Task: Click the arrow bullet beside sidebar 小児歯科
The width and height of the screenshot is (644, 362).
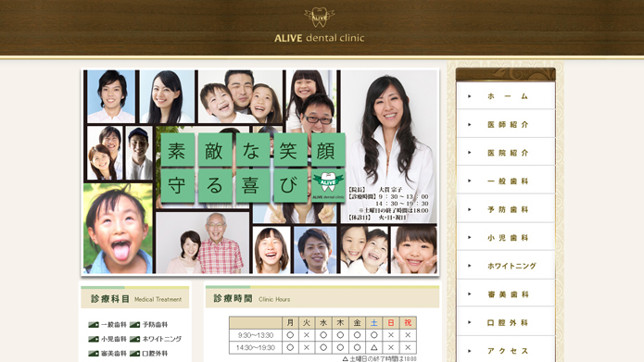Action: [x=470, y=237]
